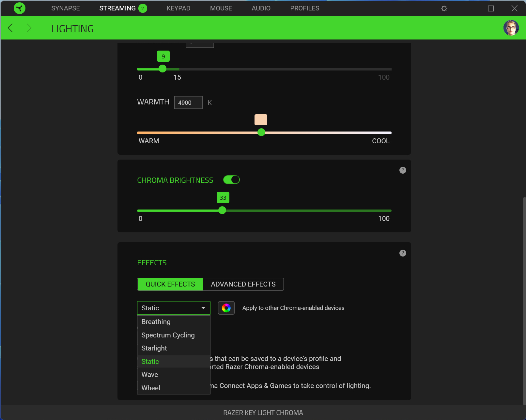Maximize the Synapse window
Screen dimensions: 526x420
pyautogui.click(x=491, y=8)
